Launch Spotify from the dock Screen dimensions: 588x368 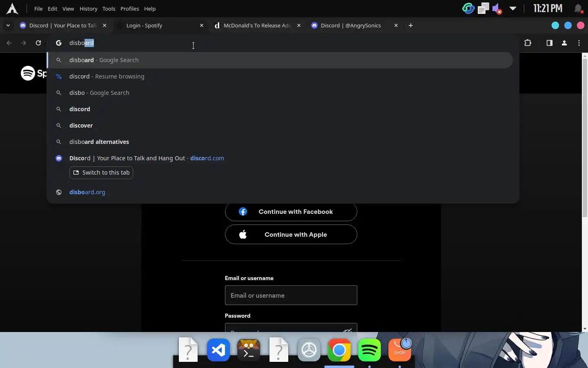coord(370,350)
